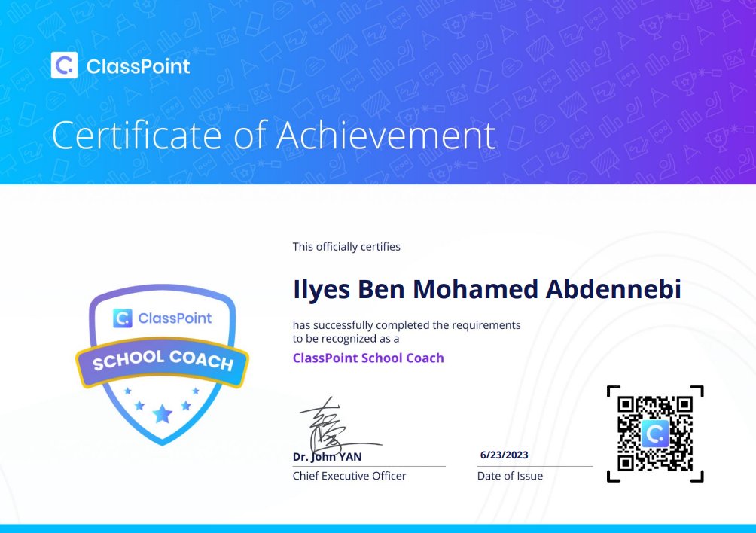The height and width of the screenshot is (533, 756).
Task: Click the 'SCHOOL COACH' ribbon banner
Action: pos(163,361)
